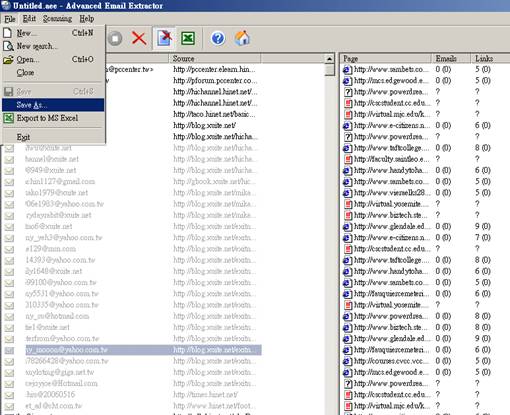Open the Help menu
This screenshot has width=510, height=415.
tap(86, 19)
